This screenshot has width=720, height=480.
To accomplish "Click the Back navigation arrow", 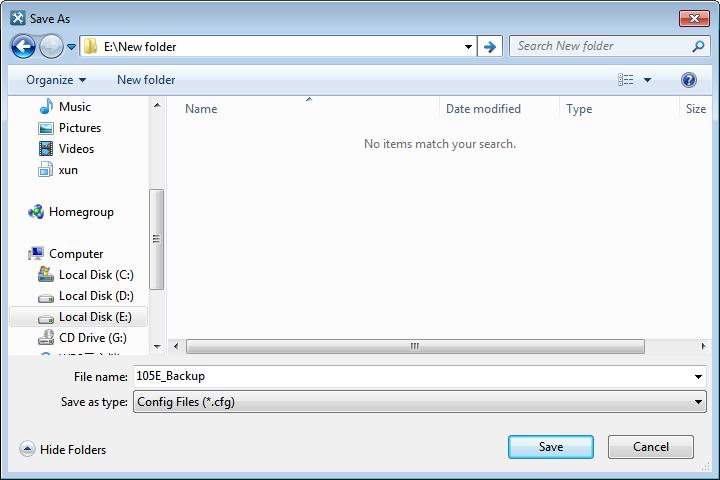I will [x=23, y=46].
